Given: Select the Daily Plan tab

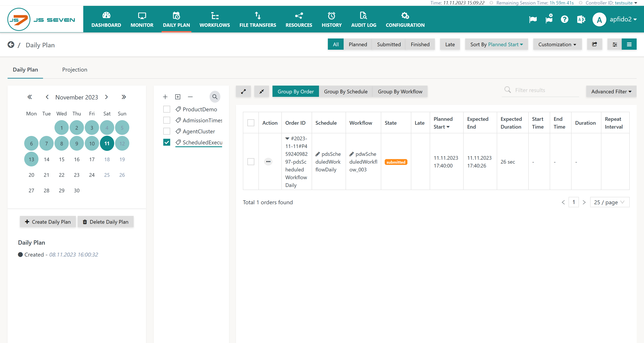Looking at the screenshot, I should pos(25,69).
